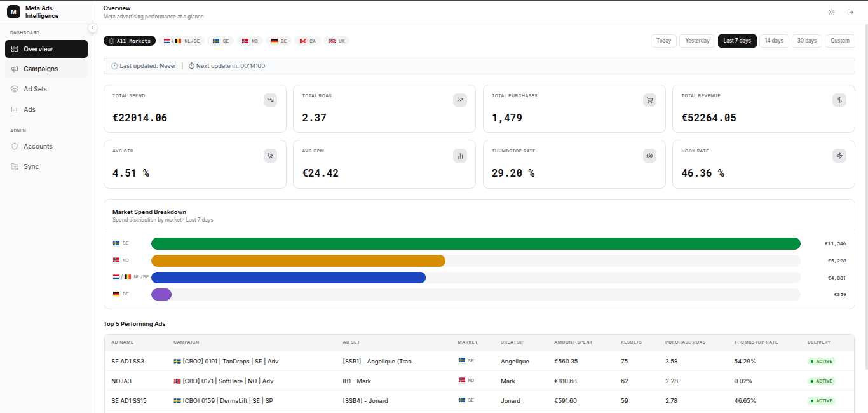Open the Custom date range picker
868x413 pixels.
coord(840,41)
